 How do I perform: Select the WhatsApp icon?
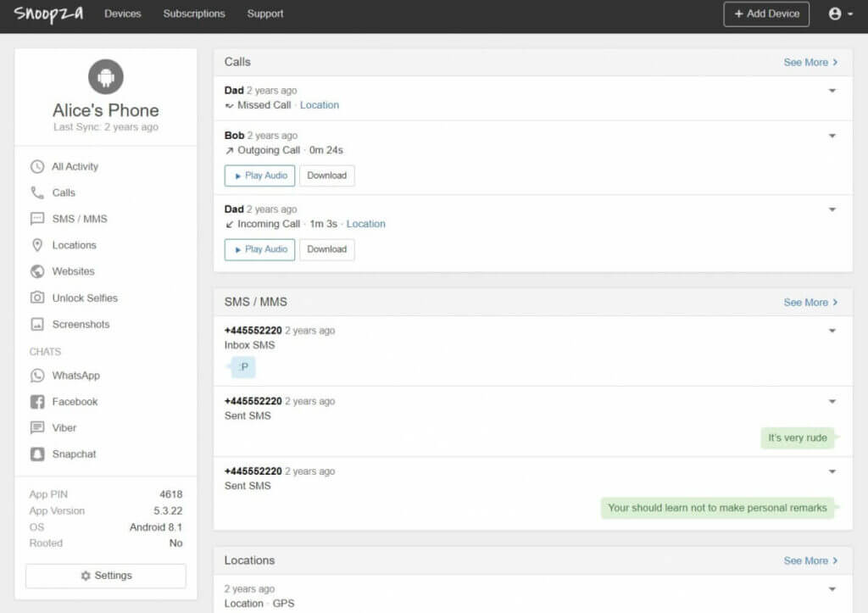click(x=37, y=376)
